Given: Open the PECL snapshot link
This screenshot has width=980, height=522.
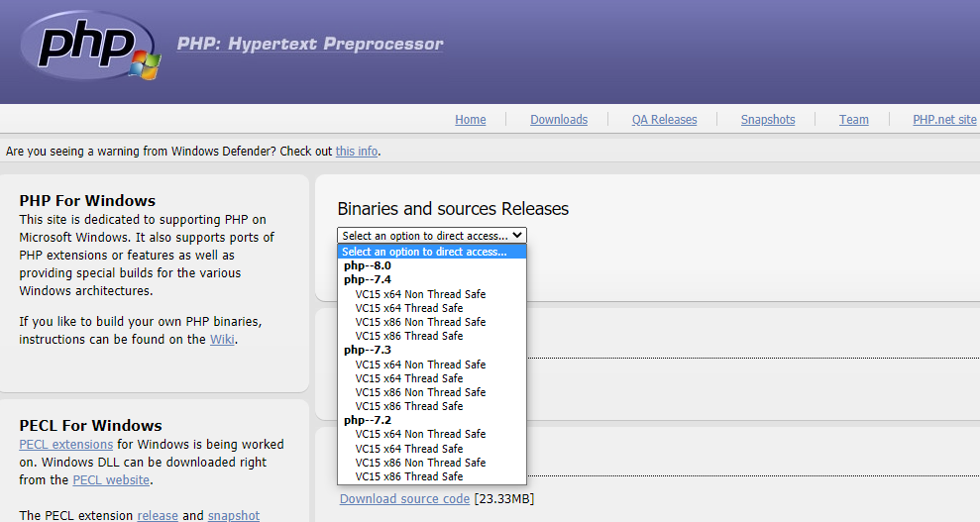Looking at the screenshot, I should point(233,515).
